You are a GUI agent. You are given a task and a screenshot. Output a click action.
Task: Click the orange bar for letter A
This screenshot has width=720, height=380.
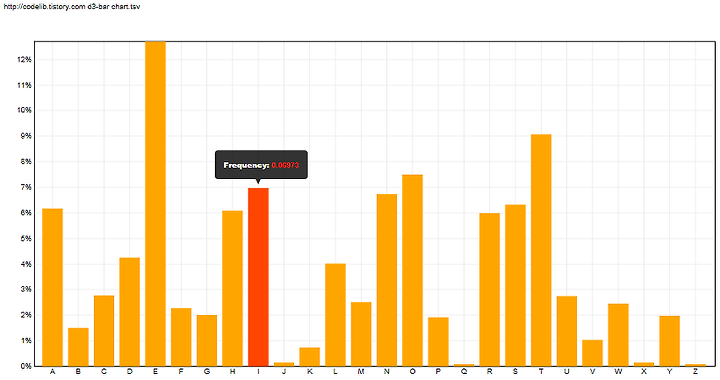point(52,287)
